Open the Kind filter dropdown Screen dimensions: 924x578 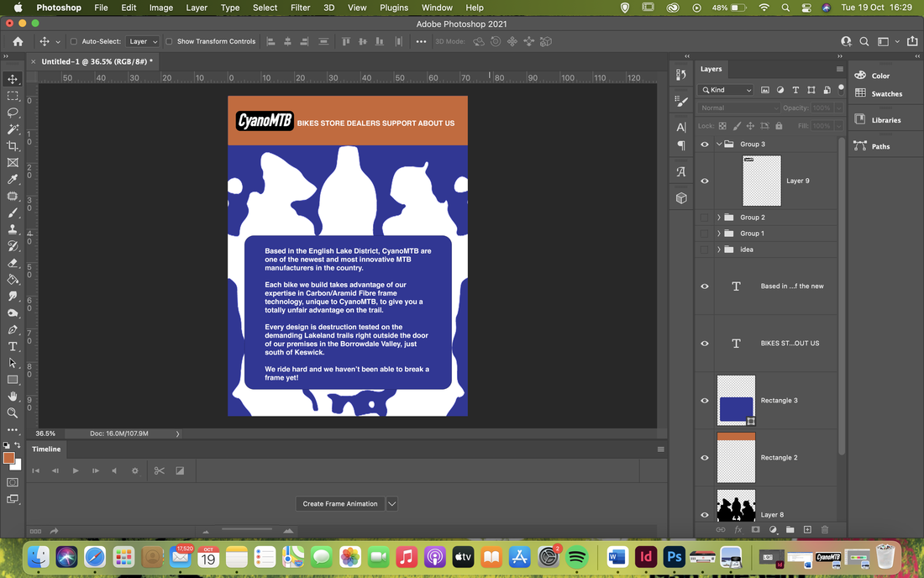tap(726, 90)
